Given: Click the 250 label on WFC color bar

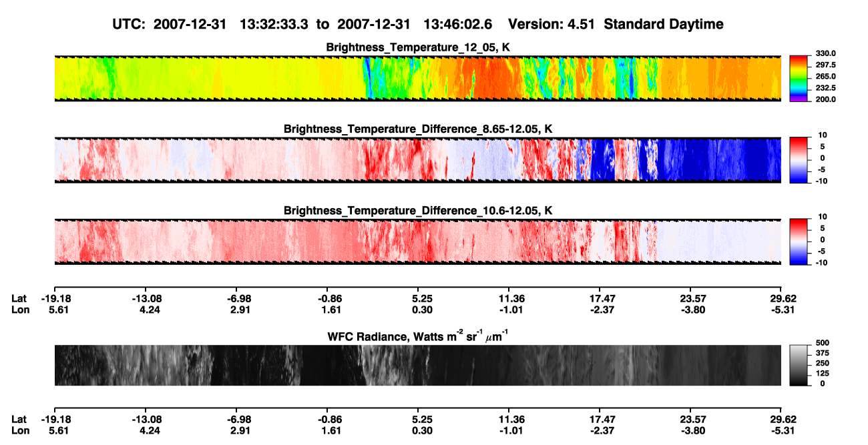Looking at the screenshot, I should pos(822,363).
